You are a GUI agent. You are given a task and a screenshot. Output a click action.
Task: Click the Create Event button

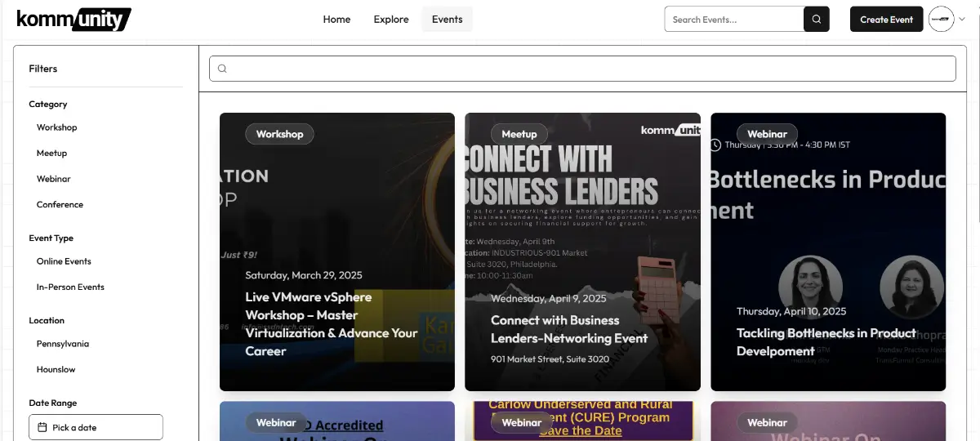point(886,20)
